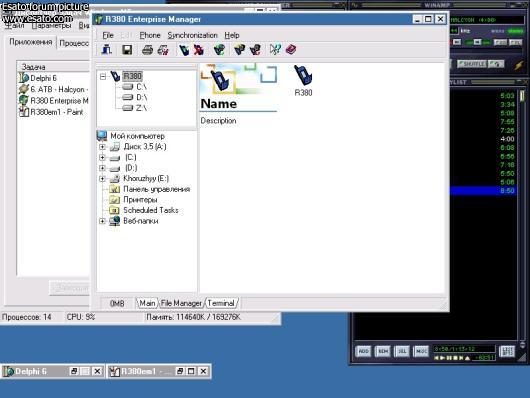Expand the Диск 3,5 (A:) node
530x398 pixels.
(102, 147)
